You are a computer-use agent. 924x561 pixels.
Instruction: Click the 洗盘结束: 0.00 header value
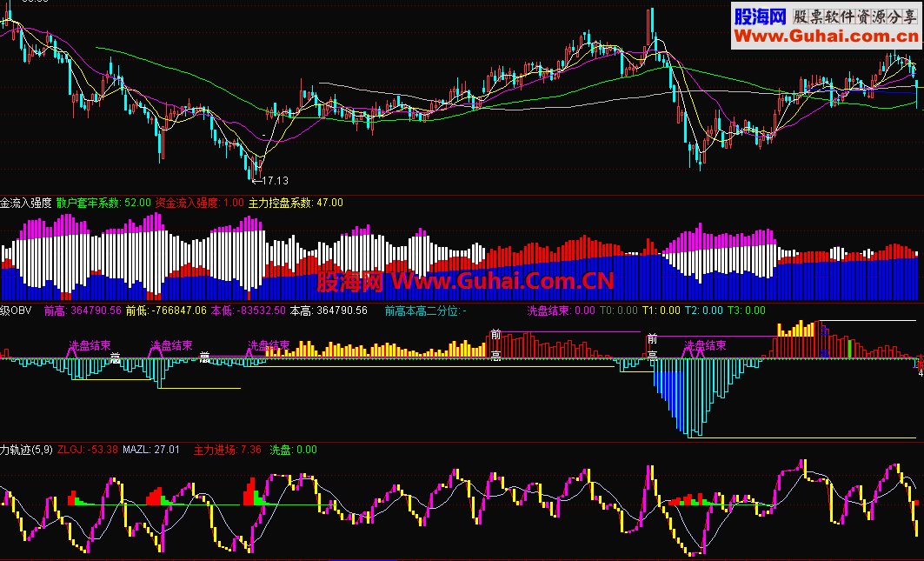(561, 311)
